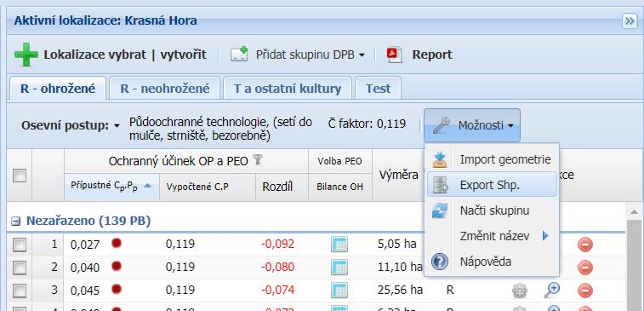Click Vypočtené C.P column header

click(208, 187)
